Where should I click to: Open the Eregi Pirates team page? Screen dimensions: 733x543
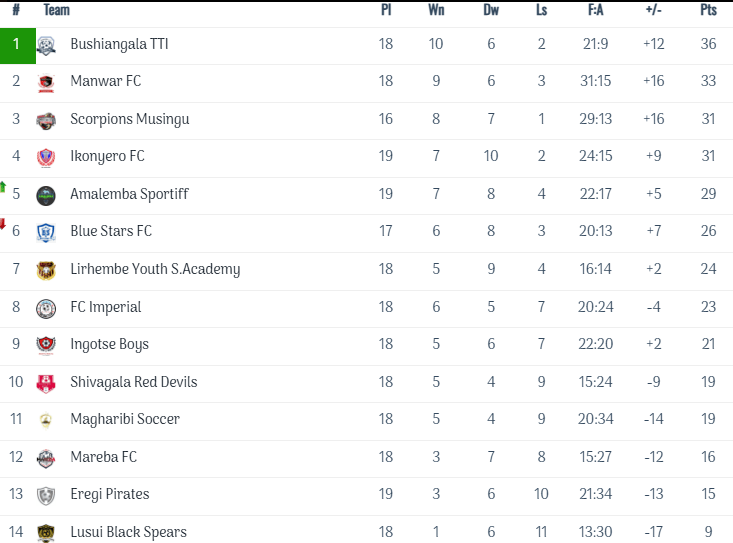[110, 494]
